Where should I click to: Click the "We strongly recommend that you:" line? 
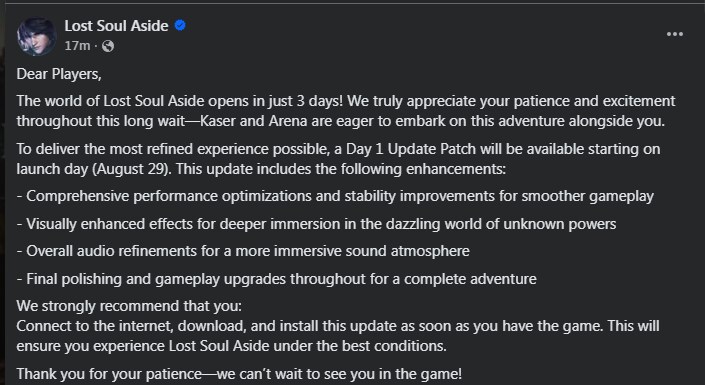coord(129,306)
